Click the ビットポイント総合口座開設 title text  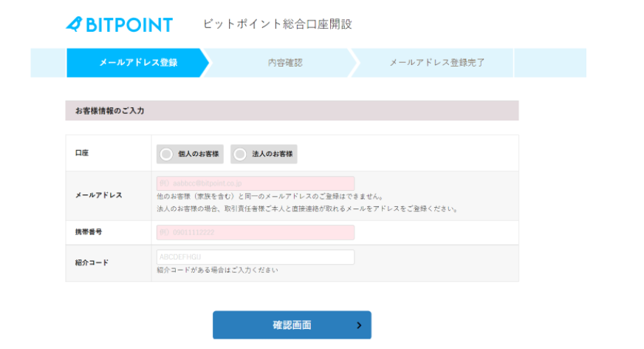278,24
